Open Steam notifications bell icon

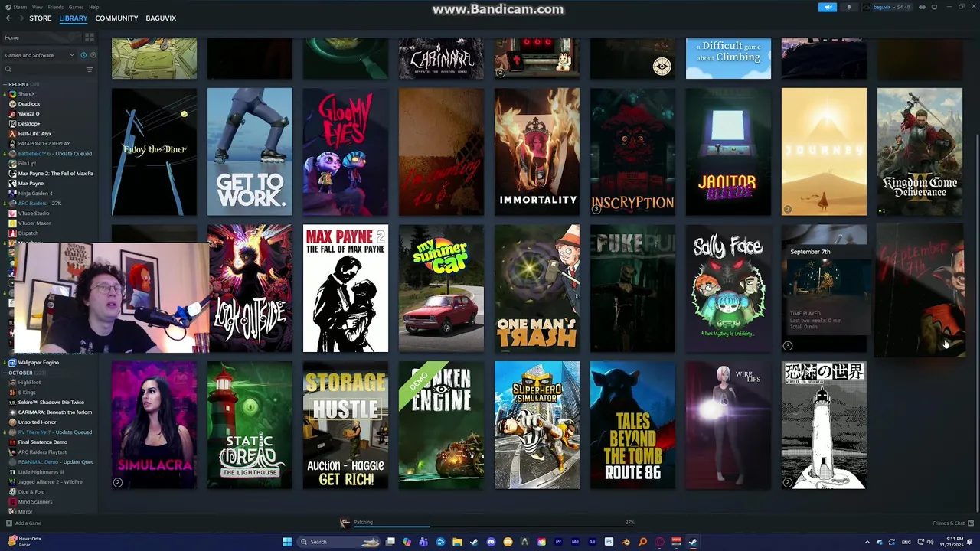tap(848, 7)
